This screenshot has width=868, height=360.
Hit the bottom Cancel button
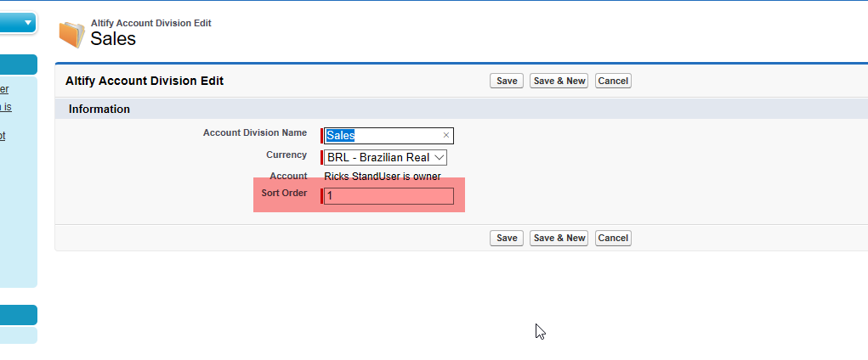pyautogui.click(x=613, y=238)
